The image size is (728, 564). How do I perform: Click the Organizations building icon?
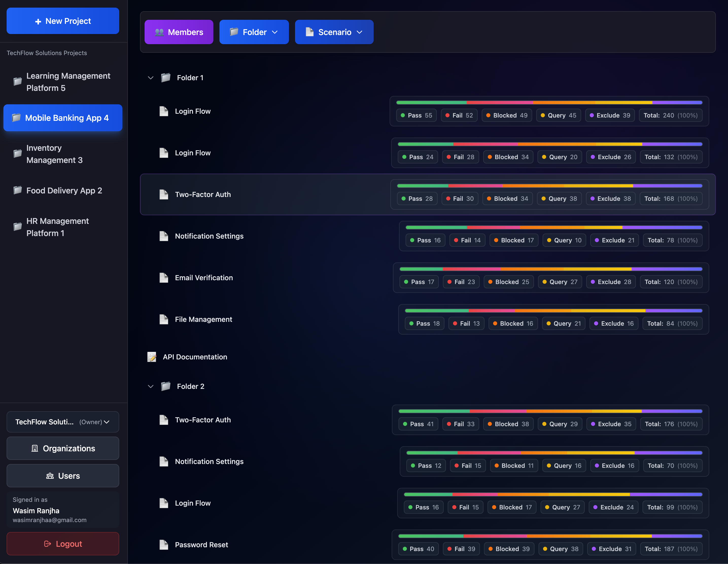tap(35, 448)
